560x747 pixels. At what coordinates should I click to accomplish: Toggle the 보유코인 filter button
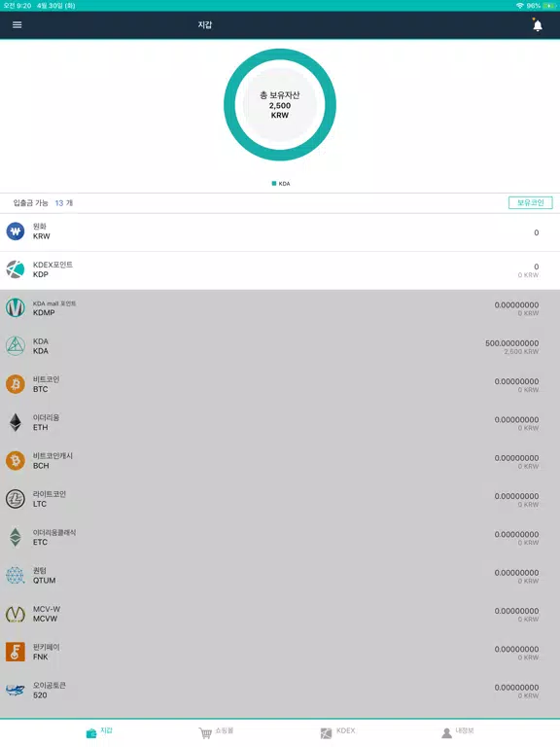[531, 202]
